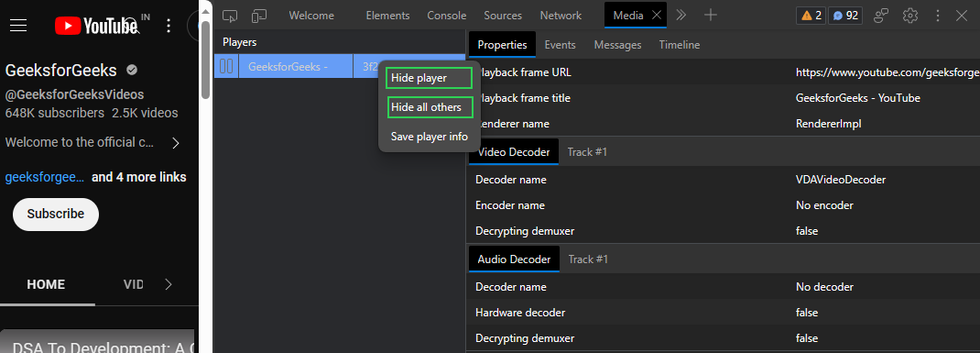Open YouTube's three-dot settings menu

point(169,26)
